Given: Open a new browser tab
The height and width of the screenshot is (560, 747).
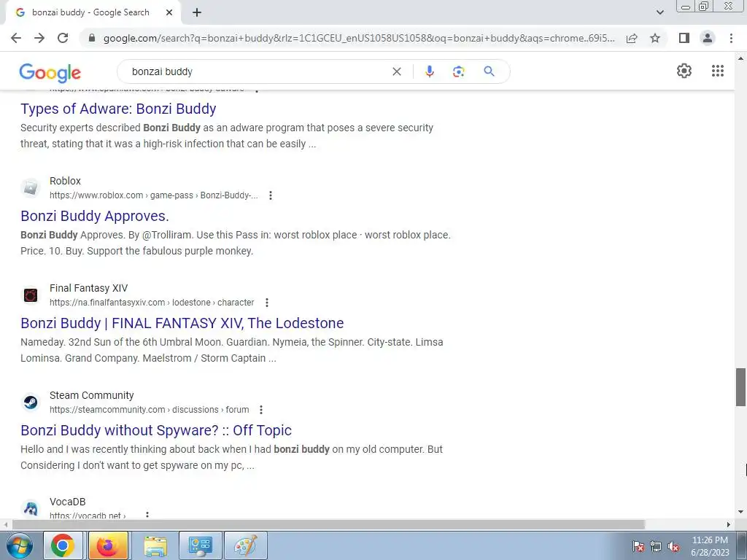Looking at the screenshot, I should click(x=197, y=12).
